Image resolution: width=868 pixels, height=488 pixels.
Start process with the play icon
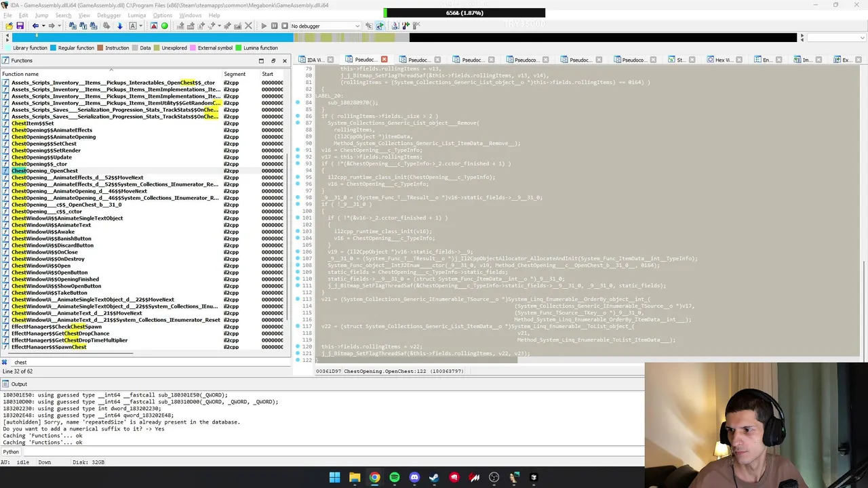click(x=264, y=26)
